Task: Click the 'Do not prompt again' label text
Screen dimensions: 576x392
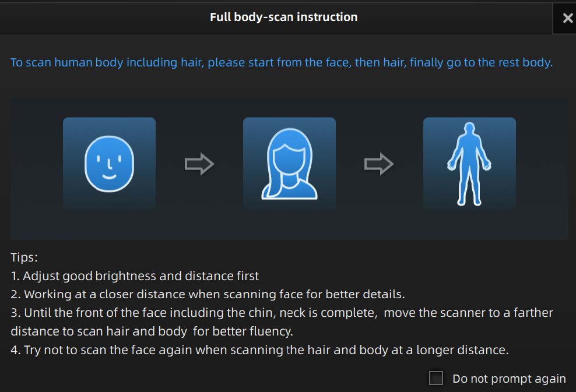Action: tap(509, 379)
